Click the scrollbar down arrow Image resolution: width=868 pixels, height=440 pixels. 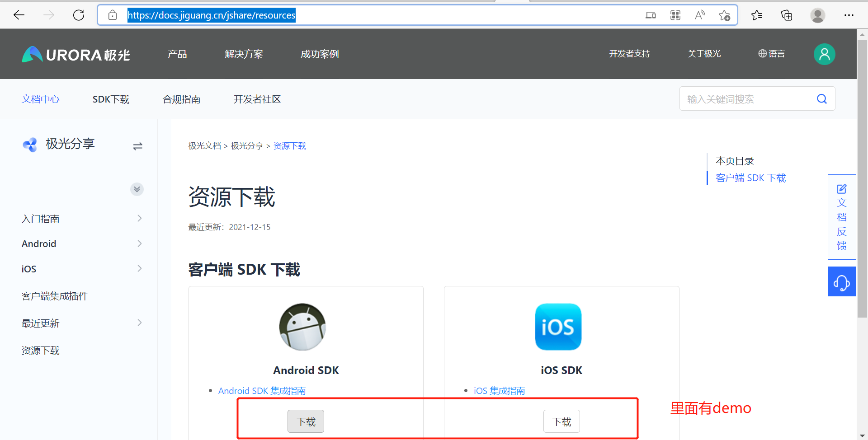click(862, 435)
